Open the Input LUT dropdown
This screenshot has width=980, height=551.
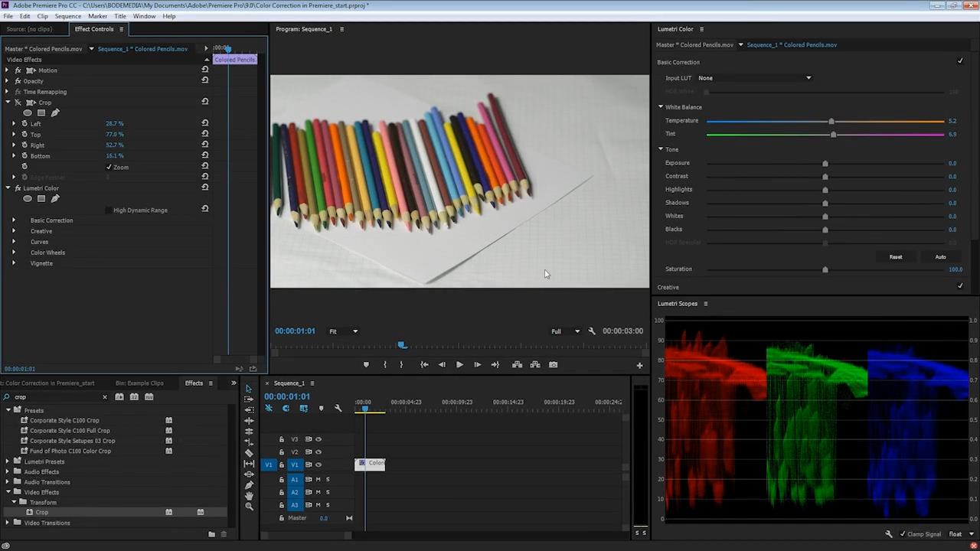point(754,78)
